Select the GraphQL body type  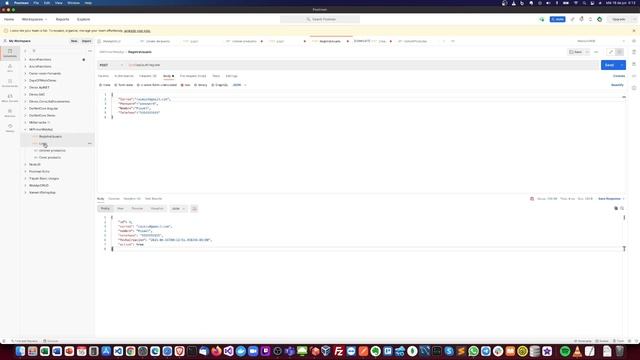coord(220,85)
